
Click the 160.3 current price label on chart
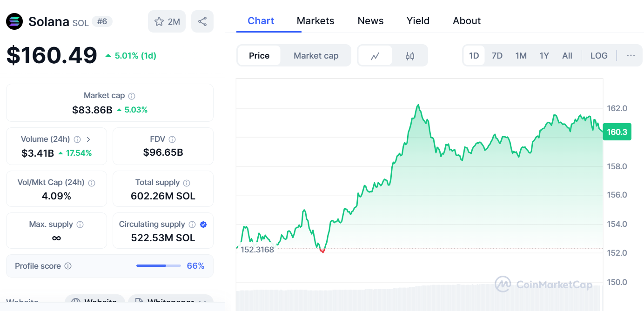point(617,132)
